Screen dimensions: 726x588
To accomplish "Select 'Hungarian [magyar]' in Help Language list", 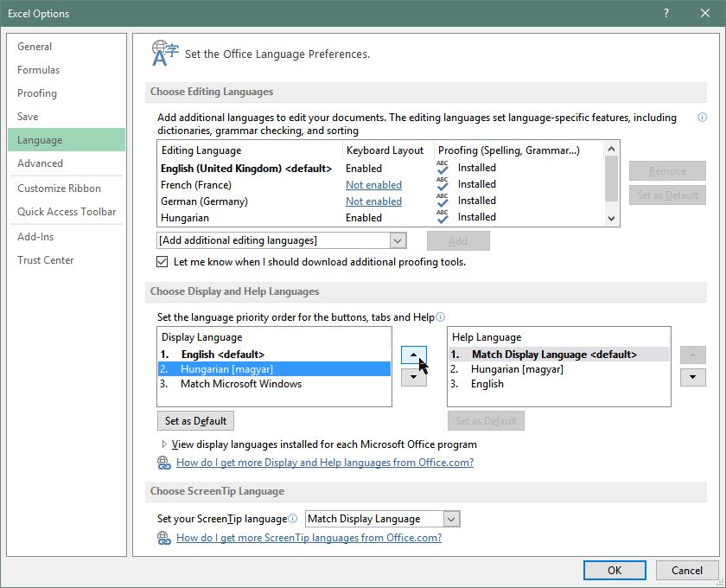I will point(559,369).
